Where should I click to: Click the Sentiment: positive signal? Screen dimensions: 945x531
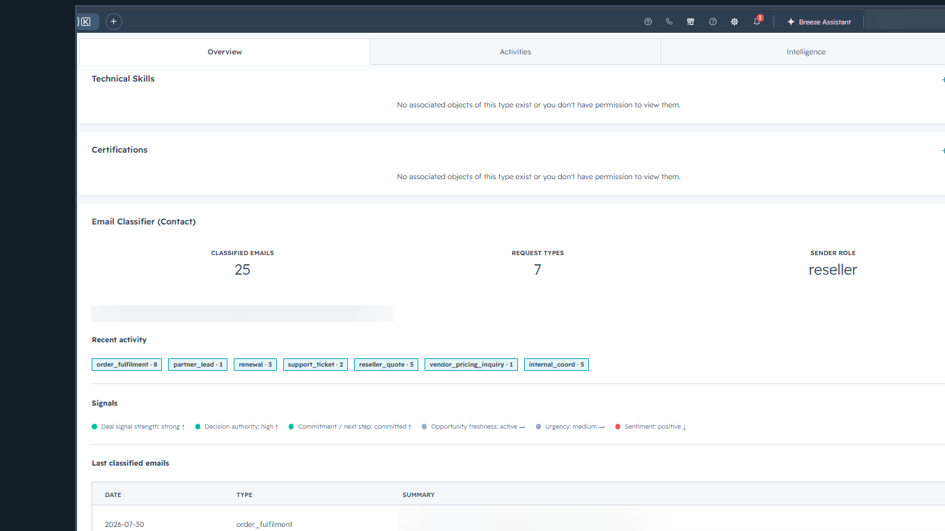[650, 427]
